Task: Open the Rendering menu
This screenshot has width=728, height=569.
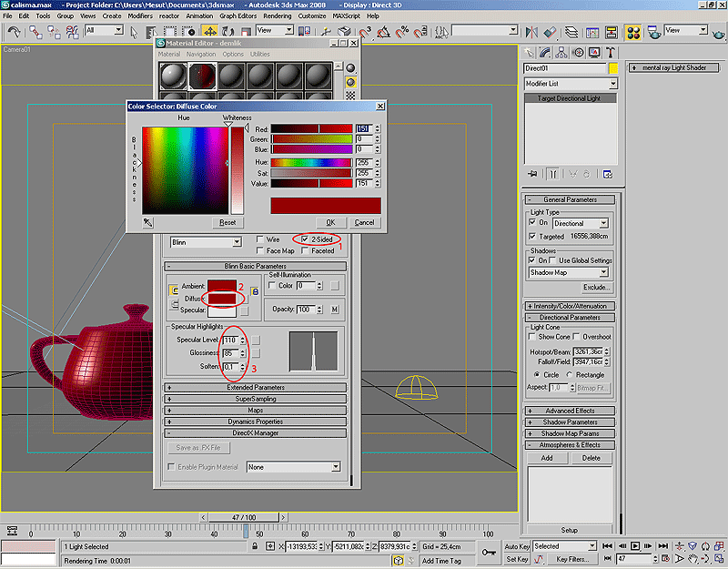Action: pyautogui.click(x=277, y=16)
